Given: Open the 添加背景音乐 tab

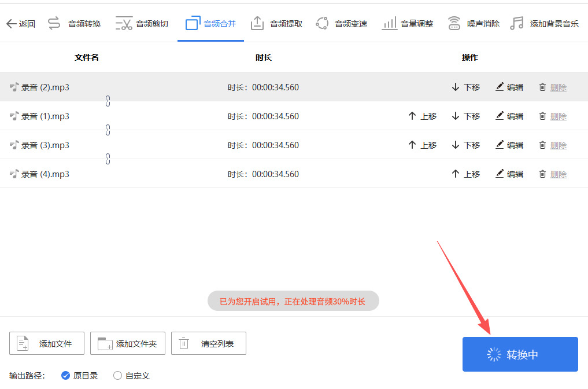Looking at the screenshot, I should click(x=544, y=24).
